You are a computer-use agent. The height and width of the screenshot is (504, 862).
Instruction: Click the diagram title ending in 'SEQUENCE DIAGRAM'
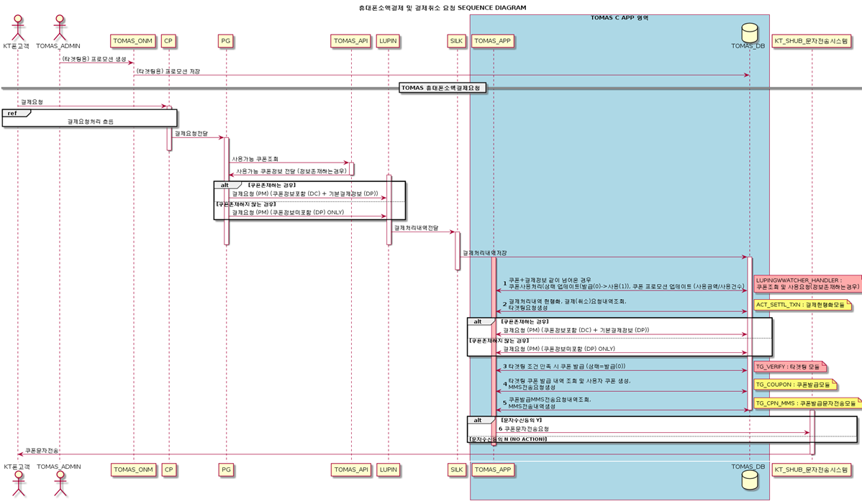click(443, 8)
